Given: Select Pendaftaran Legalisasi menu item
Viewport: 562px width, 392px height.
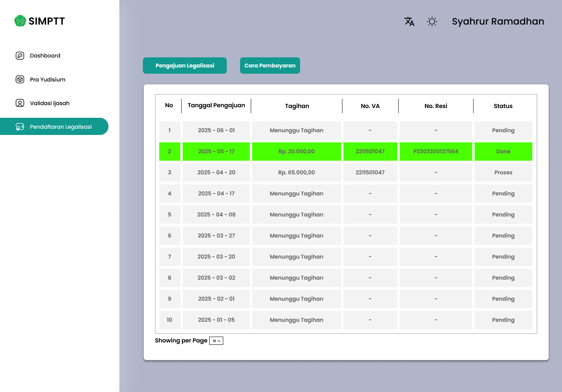Looking at the screenshot, I should [x=54, y=126].
